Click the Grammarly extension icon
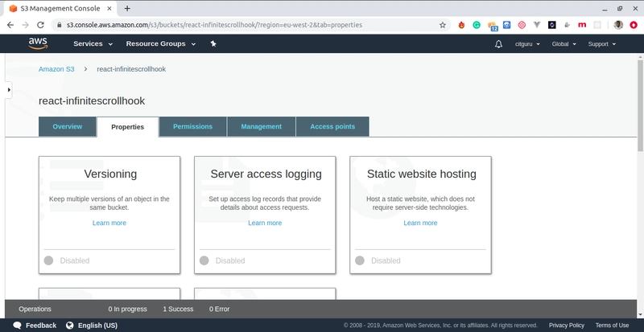 pos(477,25)
